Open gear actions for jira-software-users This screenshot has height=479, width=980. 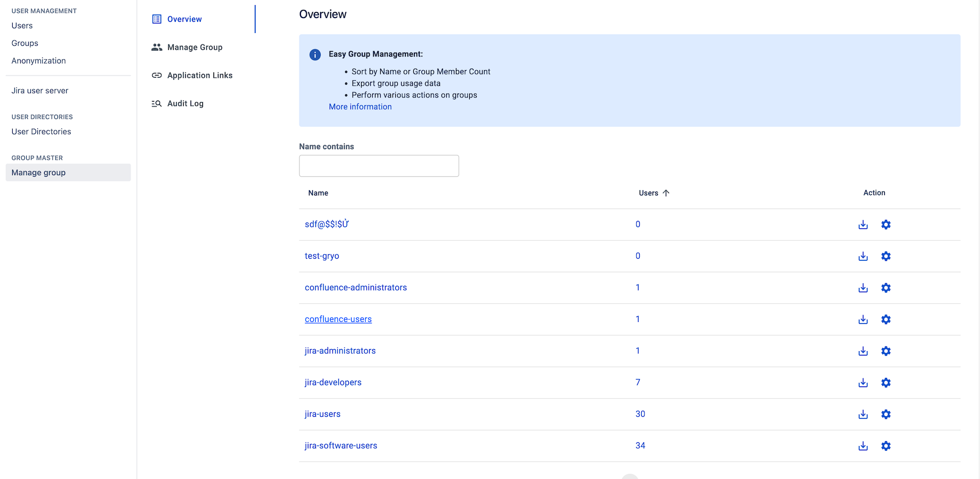pyautogui.click(x=886, y=446)
